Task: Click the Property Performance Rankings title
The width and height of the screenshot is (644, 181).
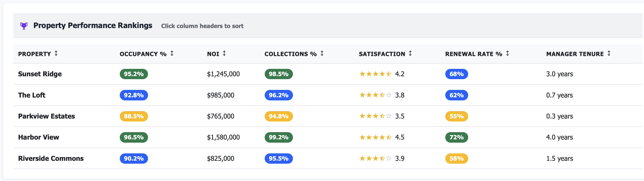Action: click(x=93, y=26)
